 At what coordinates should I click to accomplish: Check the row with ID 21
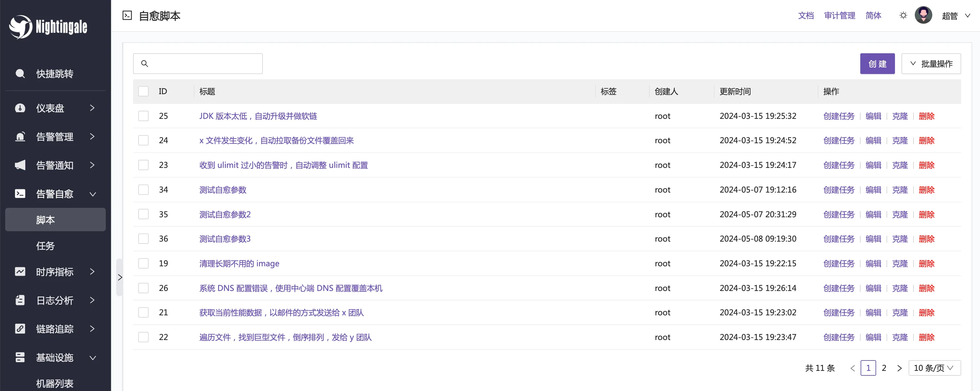[x=143, y=312]
